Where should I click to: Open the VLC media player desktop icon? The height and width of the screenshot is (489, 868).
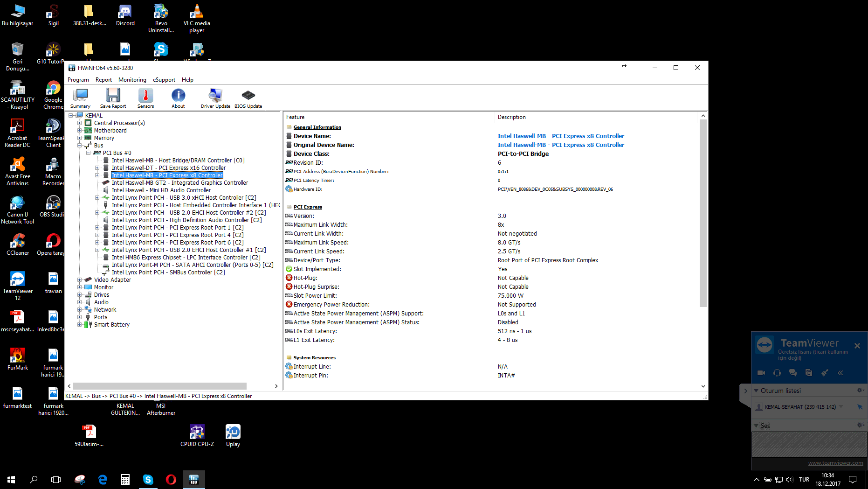pos(197,19)
